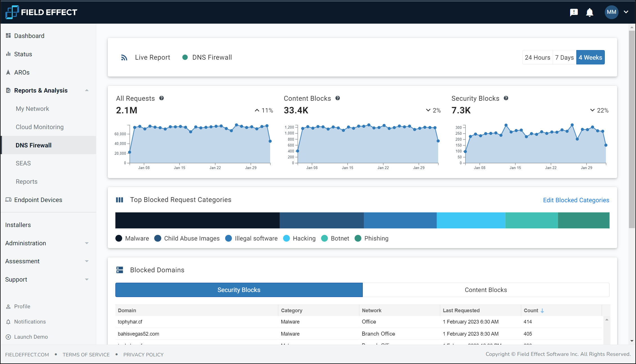The height and width of the screenshot is (364, 636).
Task: Click the MM user avatar
Action: [x=611, y=12]
